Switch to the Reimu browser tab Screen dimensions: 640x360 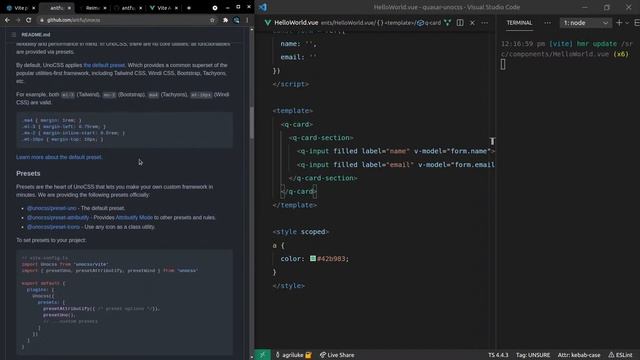tap(93, 8)
